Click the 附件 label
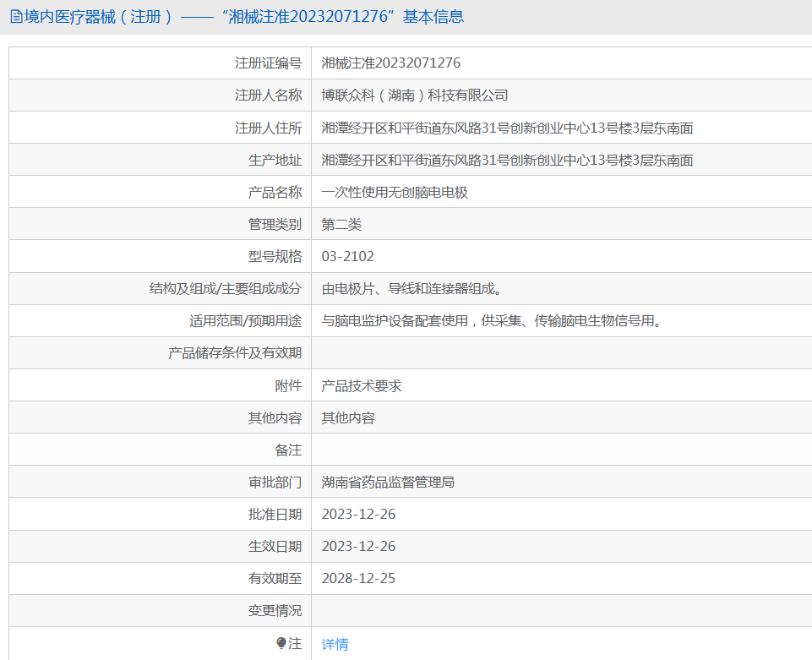812x660 pixels. point(288,386)
